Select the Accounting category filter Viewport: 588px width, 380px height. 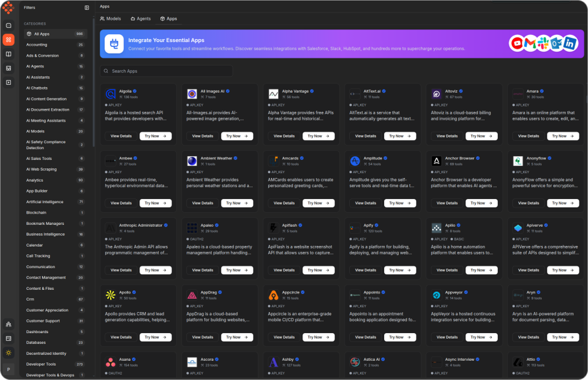pyautogui.click(x=37, y=44)
